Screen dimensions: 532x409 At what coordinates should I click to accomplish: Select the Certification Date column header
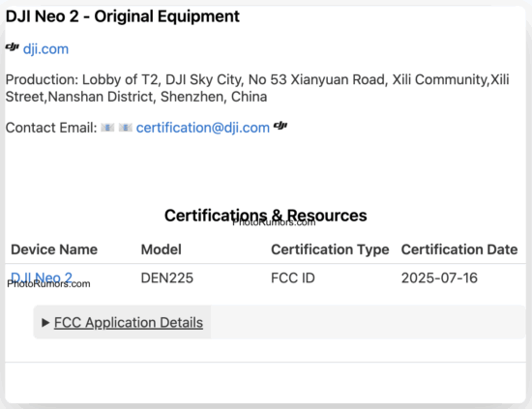(459, 249)
